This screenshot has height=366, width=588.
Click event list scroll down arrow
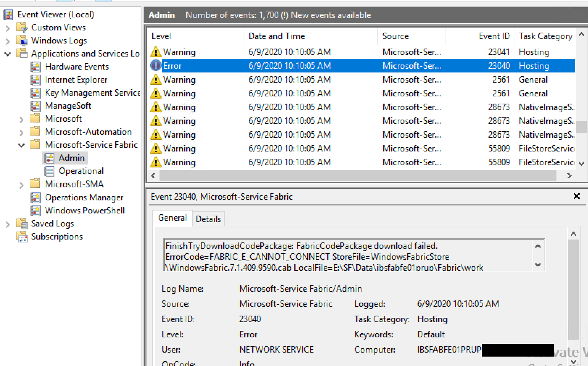pyautogui.click(x=581, y=164)
